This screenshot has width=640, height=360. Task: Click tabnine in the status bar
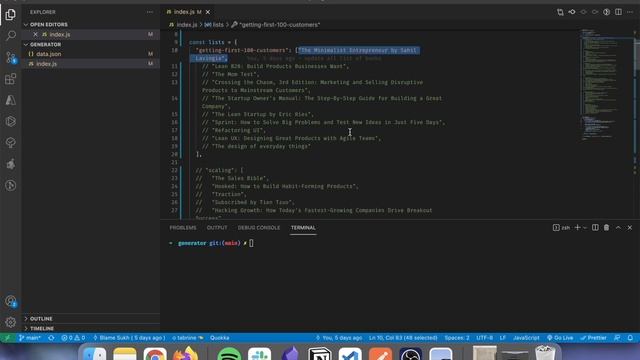tap(187, 338)
